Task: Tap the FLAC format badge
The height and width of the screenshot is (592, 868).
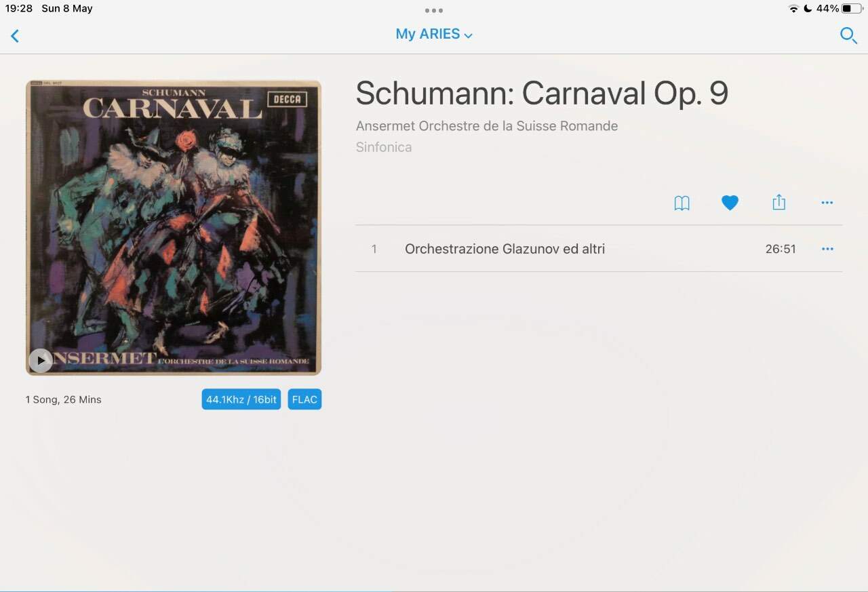Action: click(x=304, y=399)
